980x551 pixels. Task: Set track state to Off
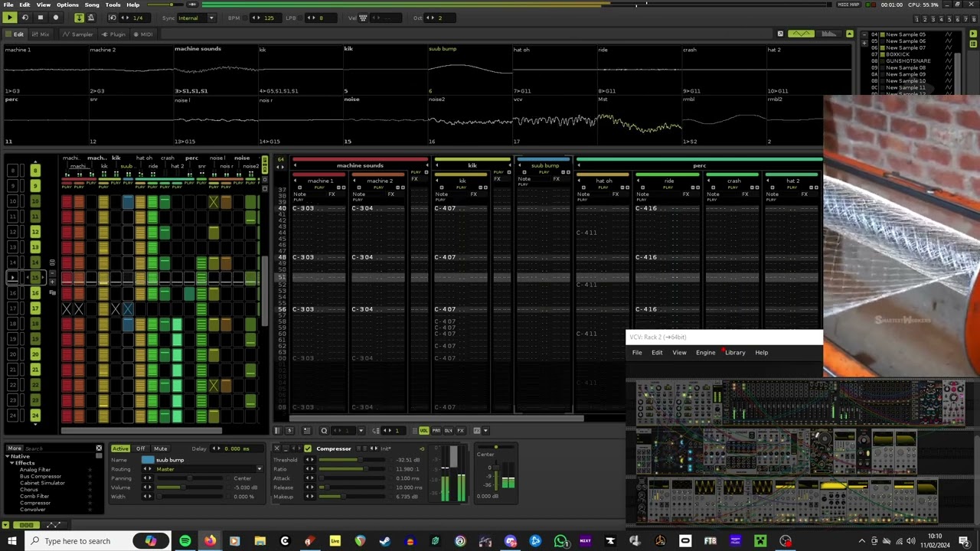(x=140, y=448)
